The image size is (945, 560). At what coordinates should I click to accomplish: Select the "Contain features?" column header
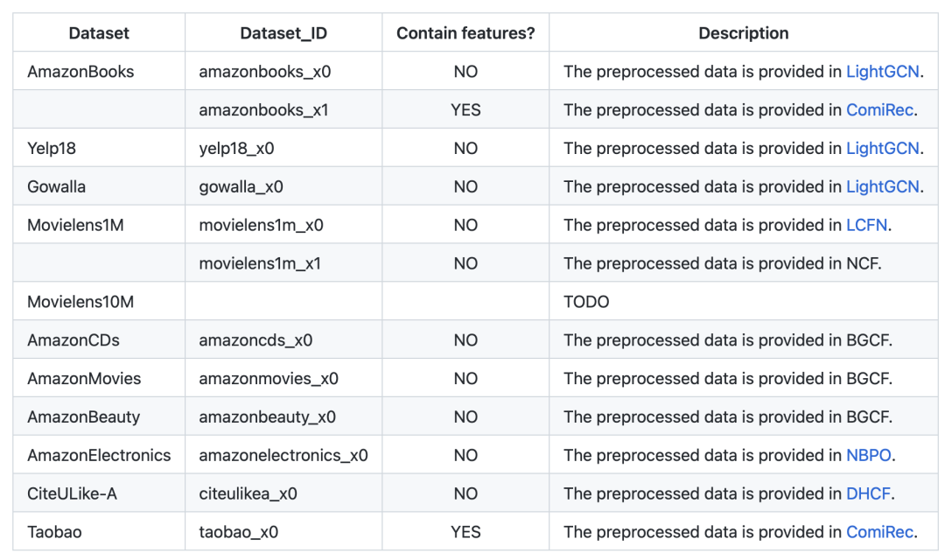[465, 33]
